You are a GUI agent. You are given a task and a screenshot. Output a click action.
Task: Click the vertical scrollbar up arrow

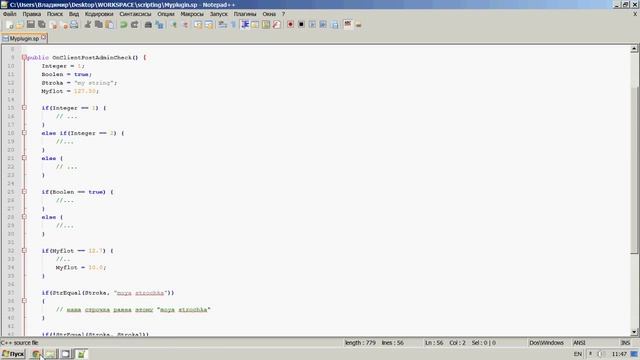tap(634, 49)
